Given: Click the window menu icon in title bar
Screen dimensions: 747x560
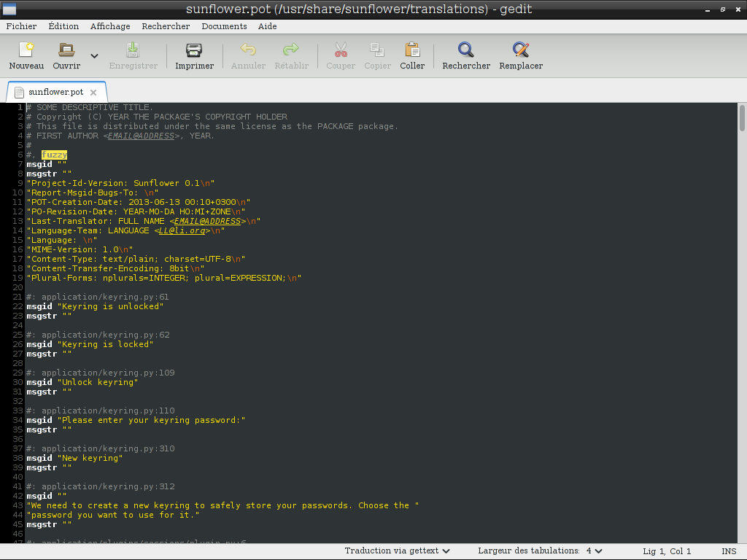Looking at the screenshot, I should pyautogui.click(x=9, y=9).
